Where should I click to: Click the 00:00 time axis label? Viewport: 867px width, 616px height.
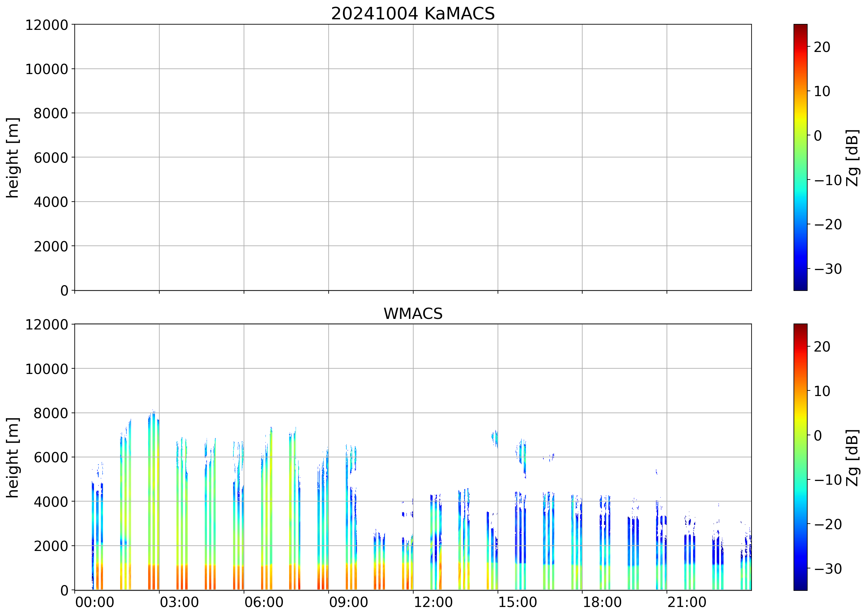tap(95, 602)
